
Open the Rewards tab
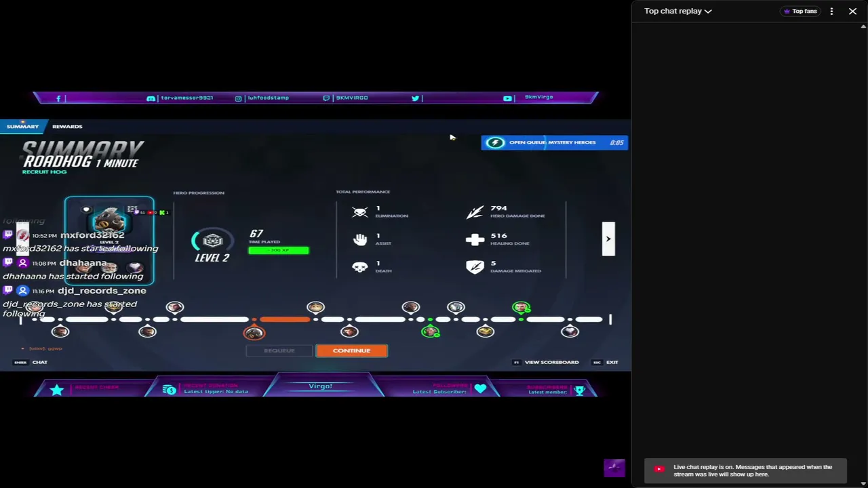[67, 127]
